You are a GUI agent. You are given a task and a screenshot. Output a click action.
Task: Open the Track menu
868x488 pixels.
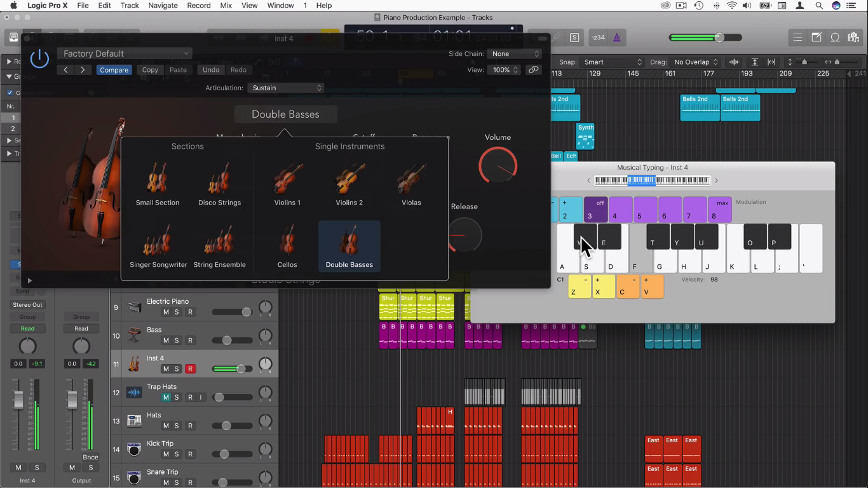pos(130,6)
